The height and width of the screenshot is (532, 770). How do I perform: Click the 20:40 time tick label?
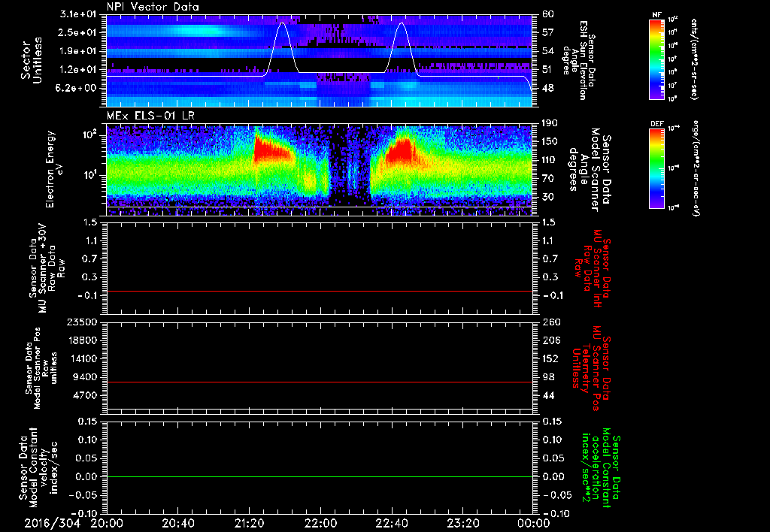click(x=177, y=523)
